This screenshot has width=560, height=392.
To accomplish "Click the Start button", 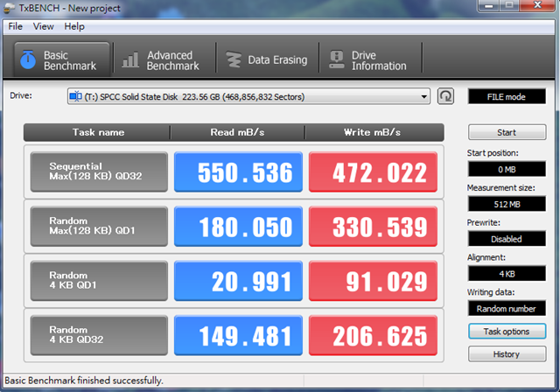I will [x=507, y=132].
